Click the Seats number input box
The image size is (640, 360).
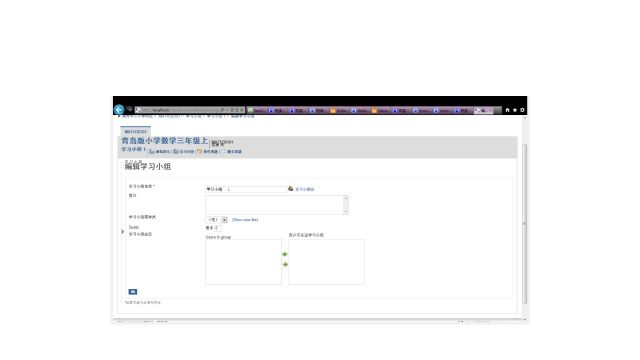pyautogui.click(x=218, y=228)
